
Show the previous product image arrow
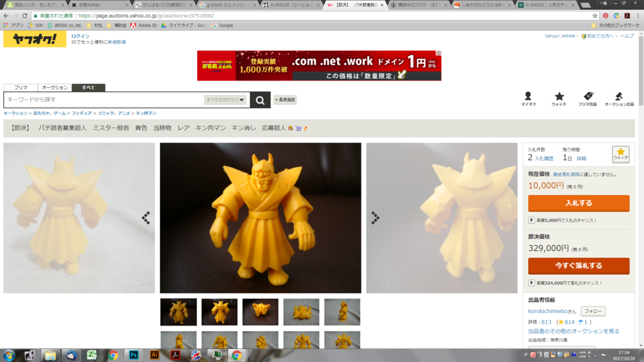146,218
